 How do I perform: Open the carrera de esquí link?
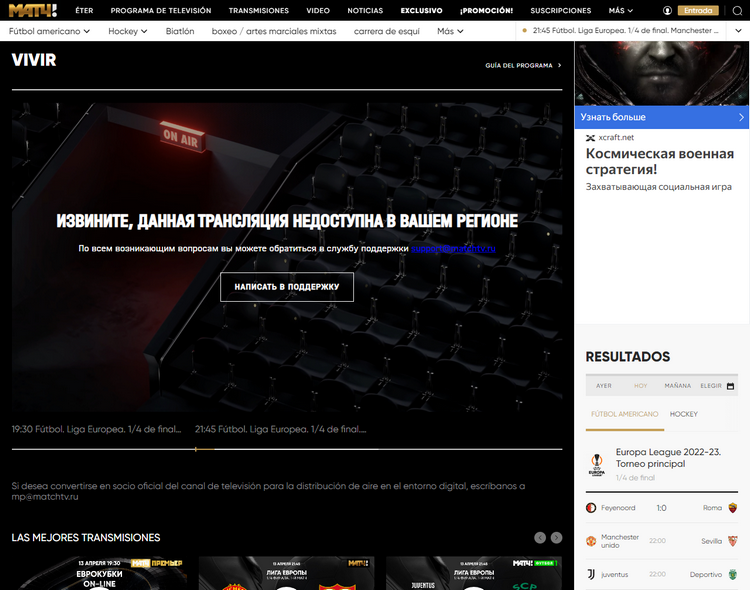[x=386, y=31]
